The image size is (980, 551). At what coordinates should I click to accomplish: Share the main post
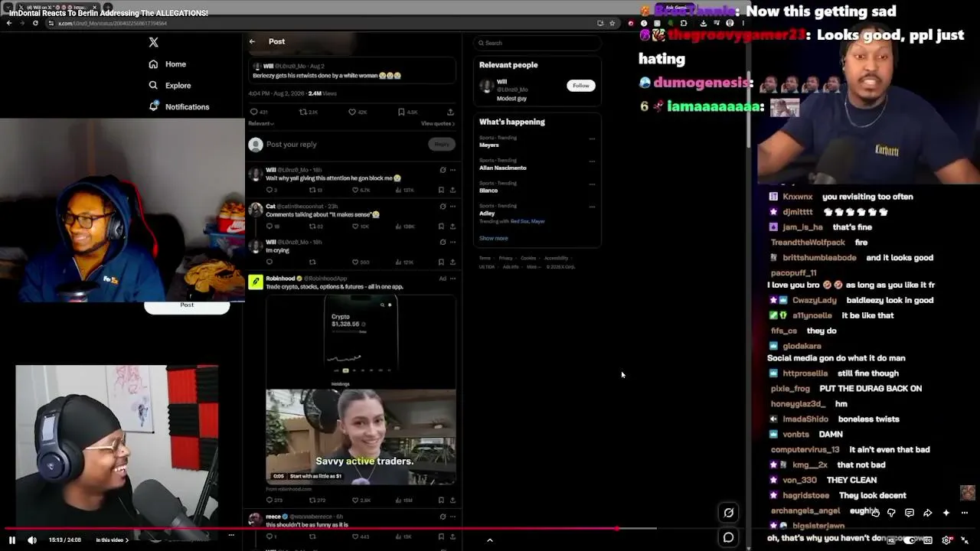[450, 112]
